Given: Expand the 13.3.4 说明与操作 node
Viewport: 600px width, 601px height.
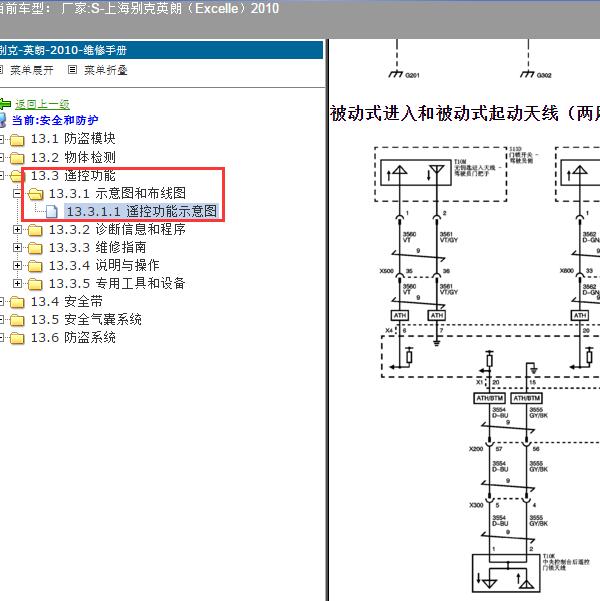Looking at the screenshot, I should click(x=17, y=265).
